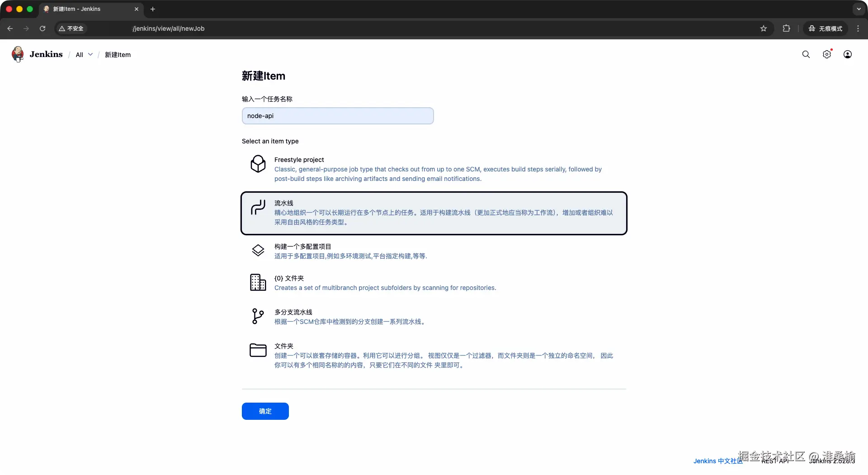Image resolution: width=868 pixels, height=475 pixels.
Task: Select the 多分支流水线 branch icon
Action: [258, 316]
